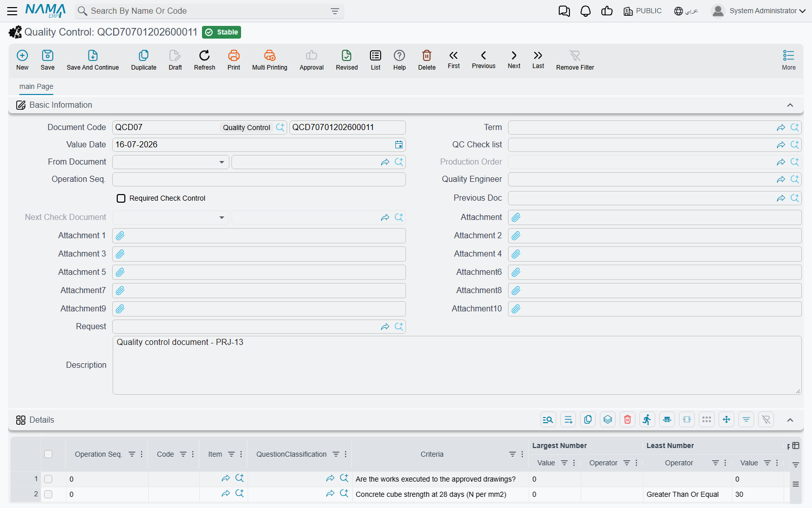Jump to the Last record

pos(538,59)
